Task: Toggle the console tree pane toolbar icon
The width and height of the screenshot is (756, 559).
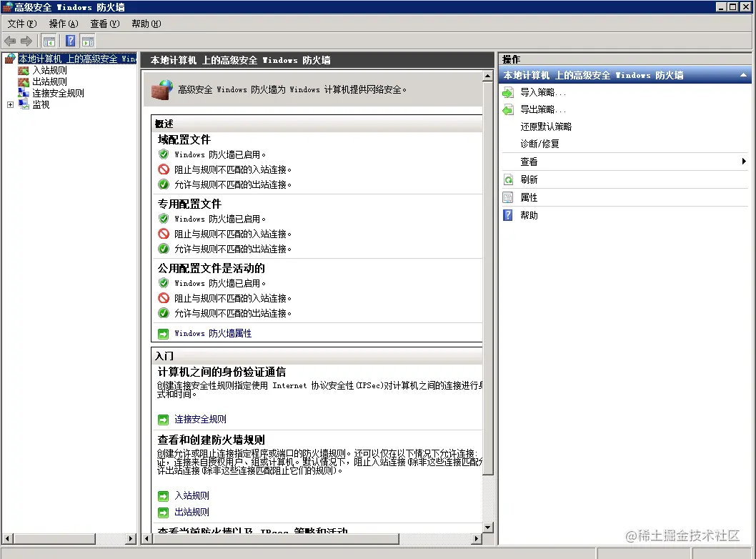Action: [x=49, y=41]
